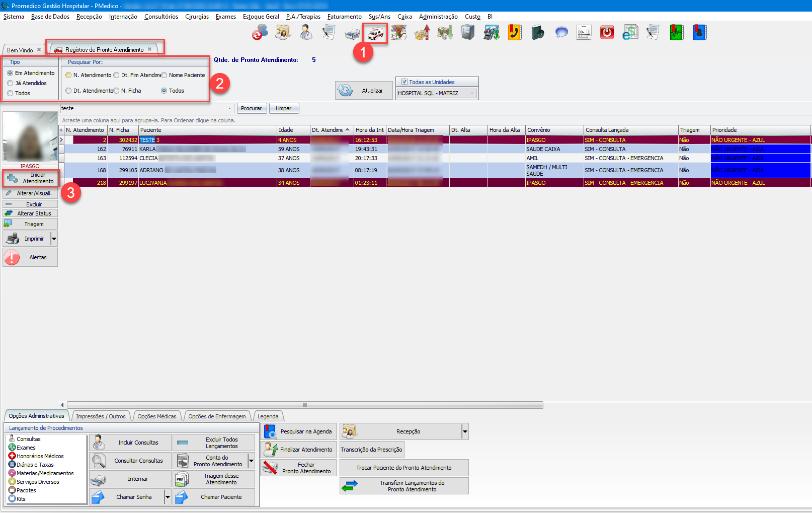Expand the Imprimir button dropdown arrow
The image size is (812, 513).
54,239
